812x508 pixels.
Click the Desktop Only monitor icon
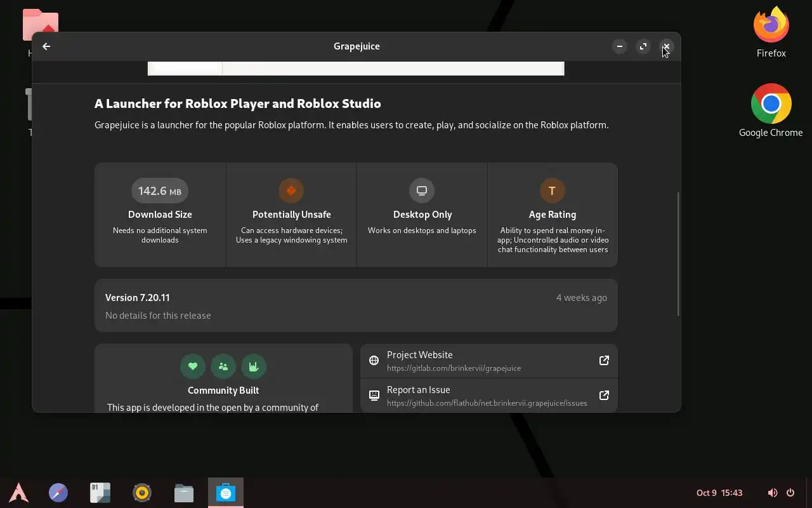[422, 190]
